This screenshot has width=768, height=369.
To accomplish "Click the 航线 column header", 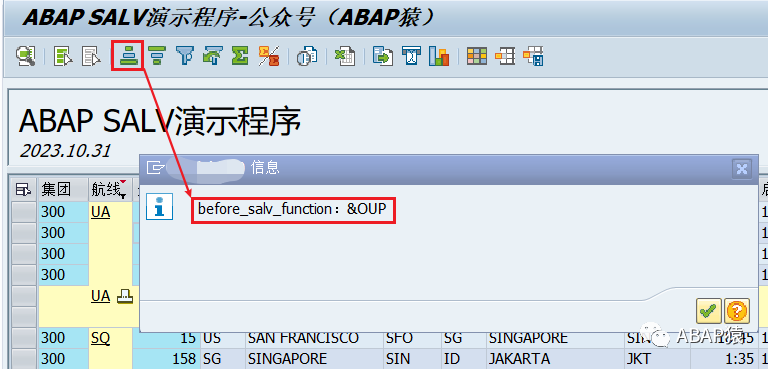I will 111,189.
